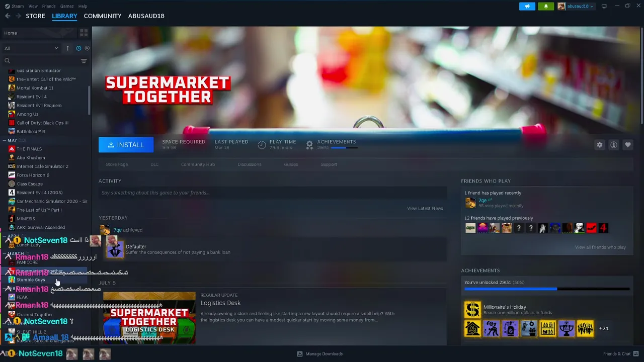Click the house achievement badge
644x362 pixels.
472,328
